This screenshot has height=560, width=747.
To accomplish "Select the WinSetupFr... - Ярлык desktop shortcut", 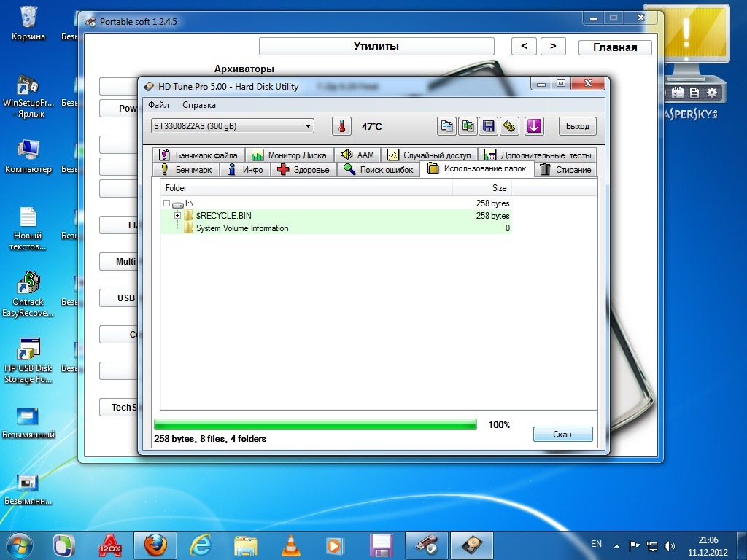I will pos(28,96).
